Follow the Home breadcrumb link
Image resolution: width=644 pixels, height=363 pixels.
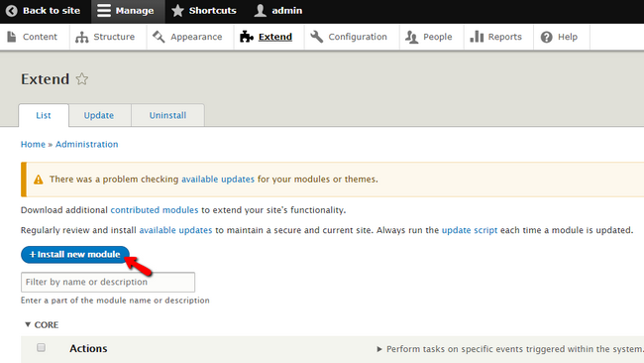click(x=33, y=144)
